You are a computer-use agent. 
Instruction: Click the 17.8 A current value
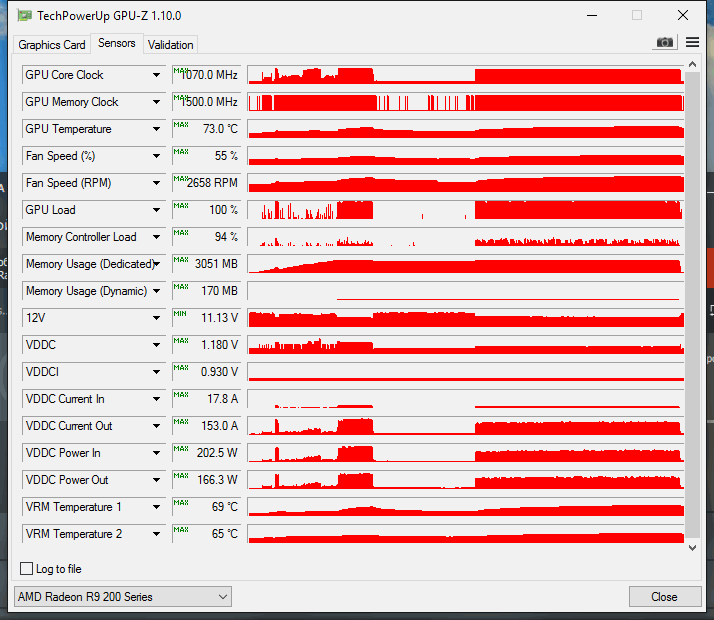click(x=207, y=399)
